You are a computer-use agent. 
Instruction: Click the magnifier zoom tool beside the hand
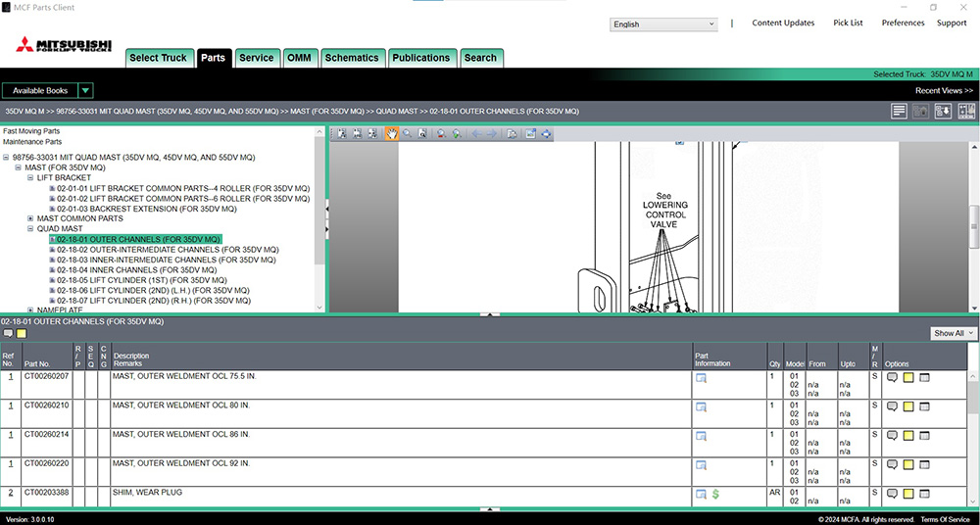407,134
